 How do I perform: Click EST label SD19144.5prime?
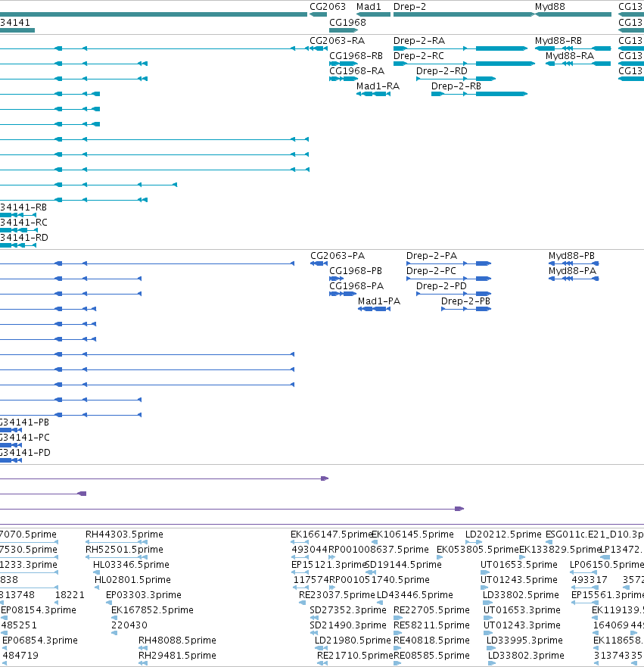click(x=403, y=565)
